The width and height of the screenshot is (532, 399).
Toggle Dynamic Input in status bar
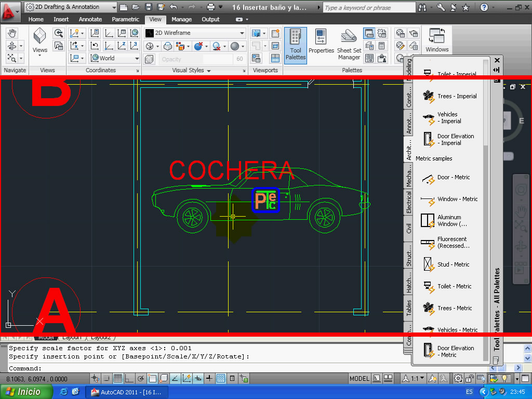[198, 378]
